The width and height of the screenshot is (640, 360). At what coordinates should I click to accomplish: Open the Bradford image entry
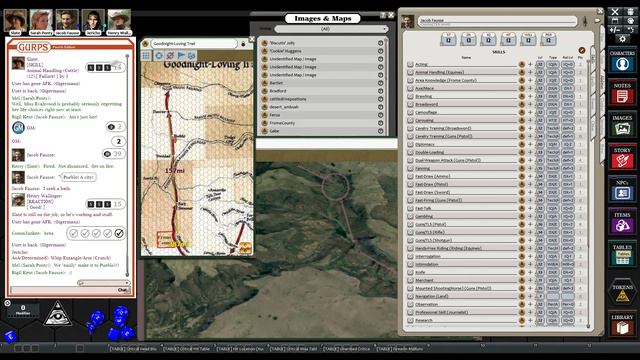[x=322, y=91]
